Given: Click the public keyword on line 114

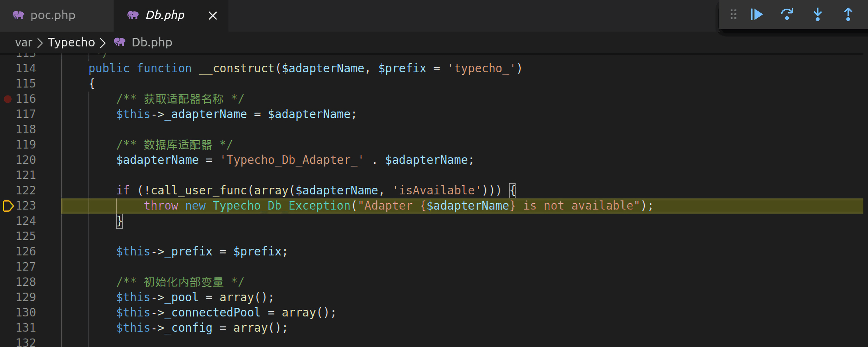Looking at the screenshot, I should (109, 69).
